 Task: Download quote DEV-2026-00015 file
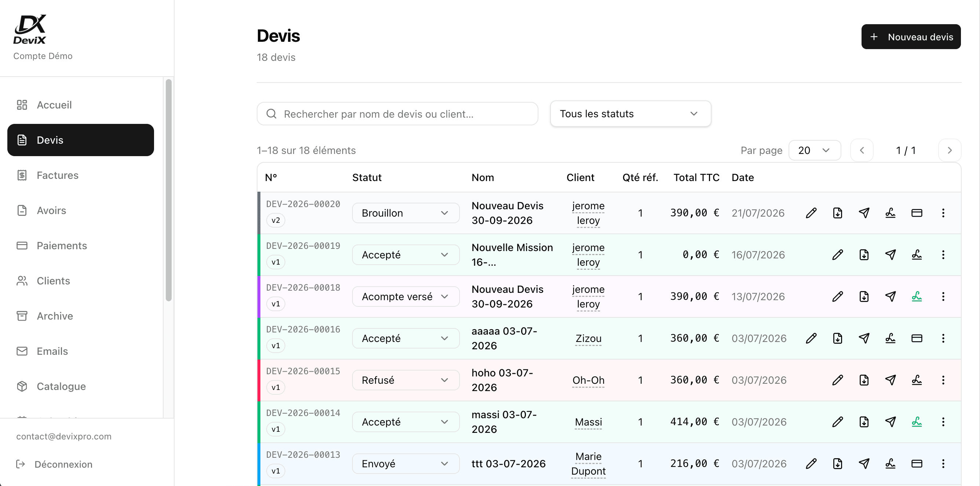864,380
